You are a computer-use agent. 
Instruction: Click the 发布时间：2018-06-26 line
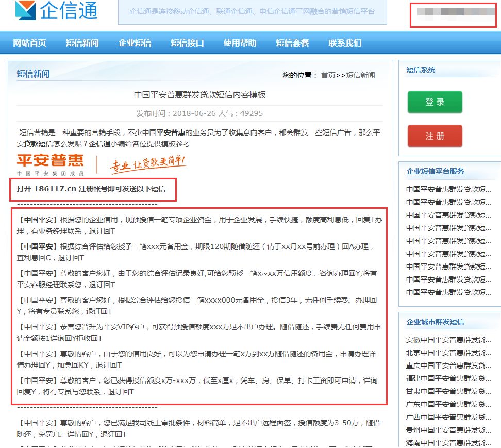pyautogui.click(x=199, y=113)
